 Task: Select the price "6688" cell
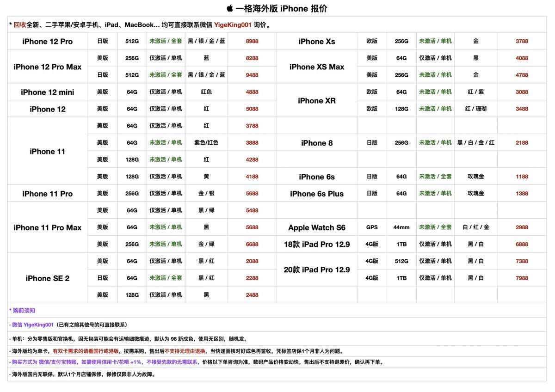tap(252, 244)
